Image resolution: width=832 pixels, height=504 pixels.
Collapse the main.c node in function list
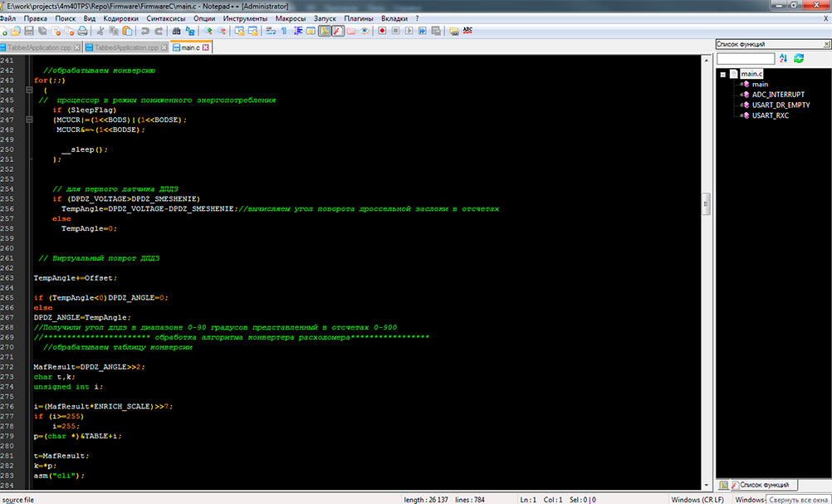point(723,74)
